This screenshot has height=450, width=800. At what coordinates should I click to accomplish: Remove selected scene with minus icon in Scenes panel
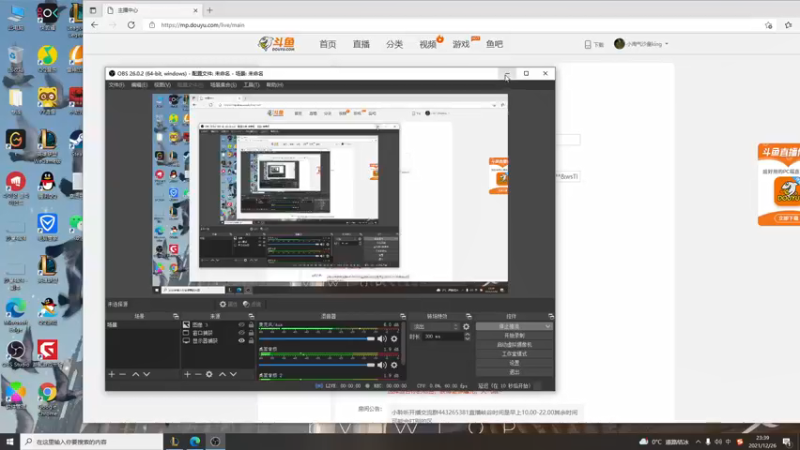click(x=122, y=374)
